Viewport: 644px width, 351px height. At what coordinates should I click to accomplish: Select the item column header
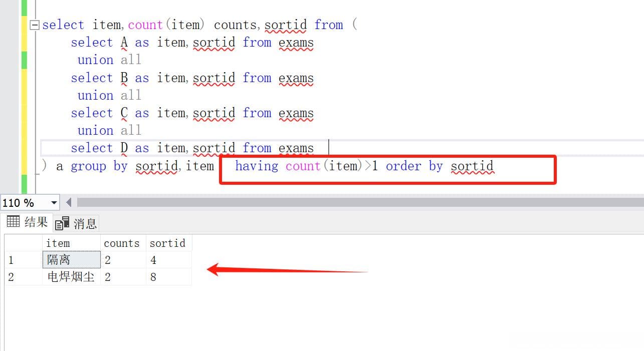pyautogui.click(x=71, y=243)
